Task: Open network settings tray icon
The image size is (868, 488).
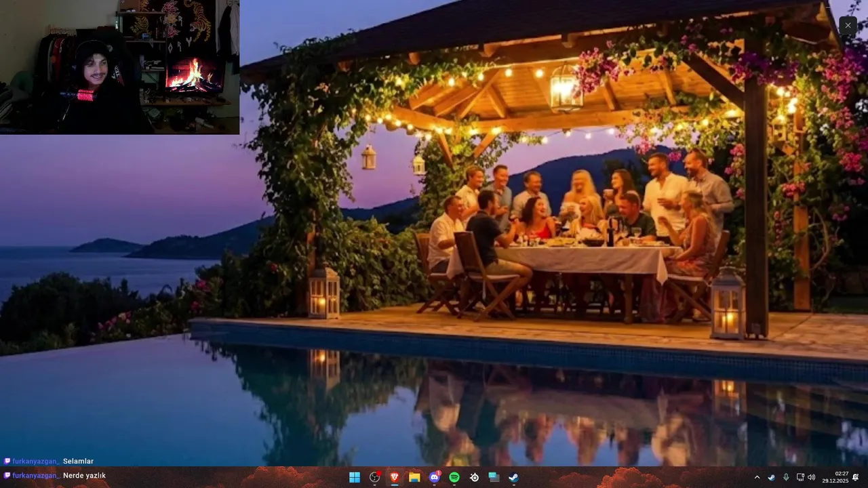Action: click(x=800, y=477)
